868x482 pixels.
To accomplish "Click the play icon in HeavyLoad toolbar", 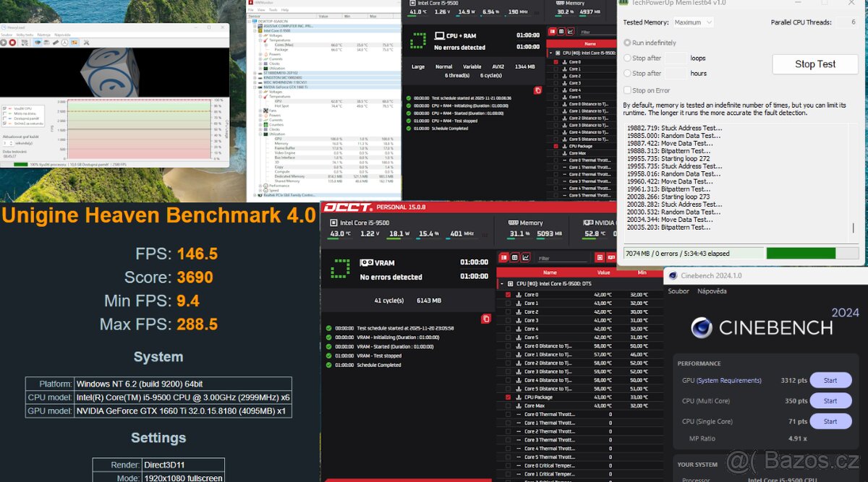I will (x=4, y=43).
